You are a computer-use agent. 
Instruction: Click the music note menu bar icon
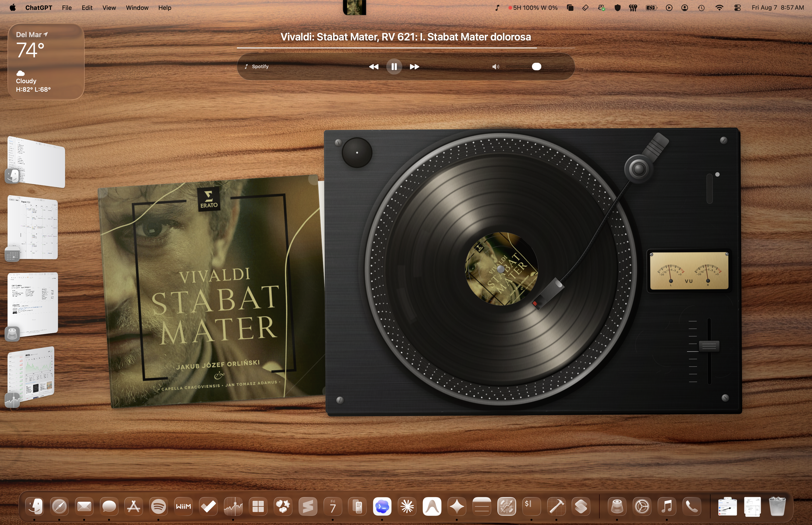(497, 8)
